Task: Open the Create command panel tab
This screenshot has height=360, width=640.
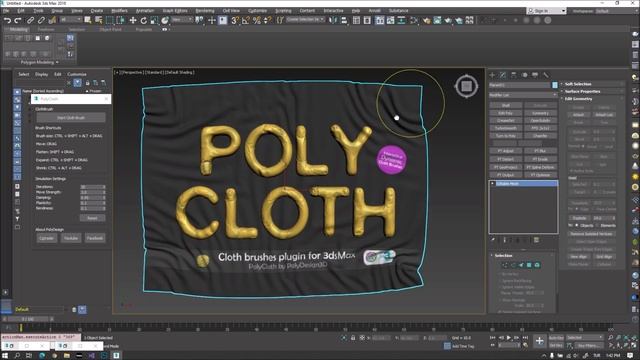Action: tap(492, 75)
